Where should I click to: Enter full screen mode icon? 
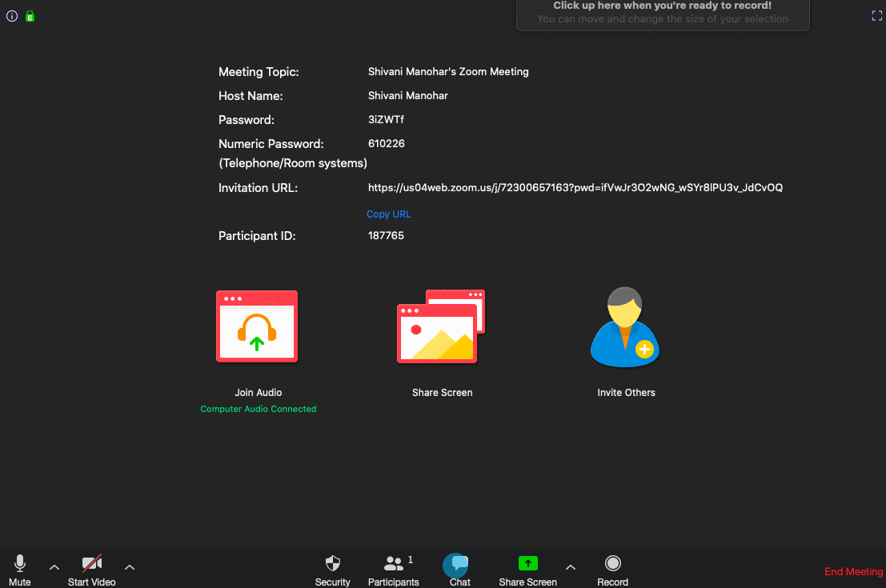coord(876,16)
